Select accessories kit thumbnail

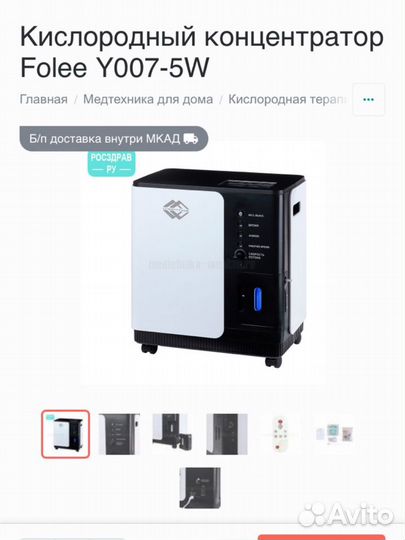[334, 434]
